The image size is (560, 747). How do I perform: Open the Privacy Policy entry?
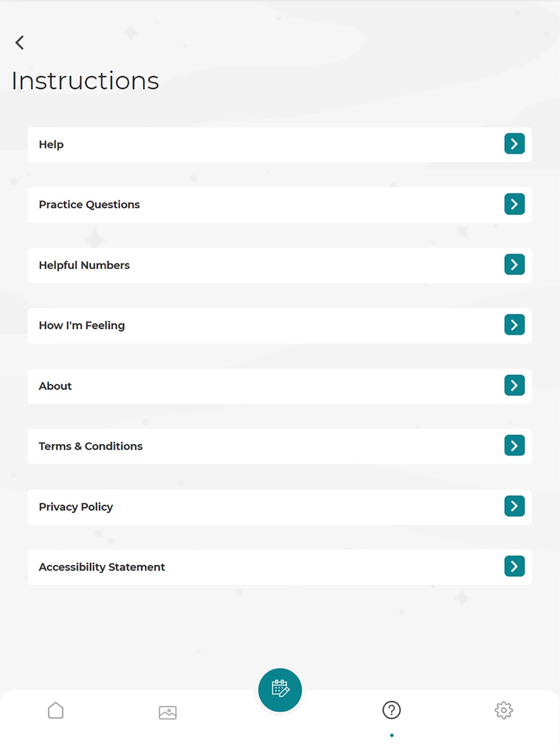coord(280,507)
